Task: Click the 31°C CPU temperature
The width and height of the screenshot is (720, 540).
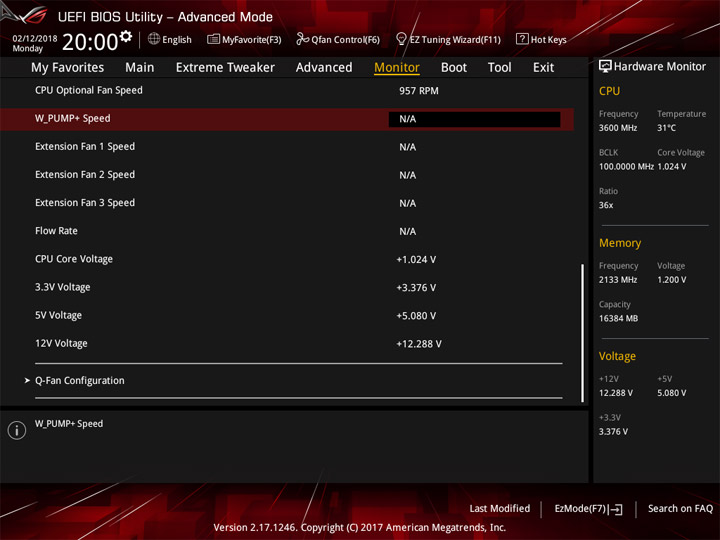Action: pos(666,128)
